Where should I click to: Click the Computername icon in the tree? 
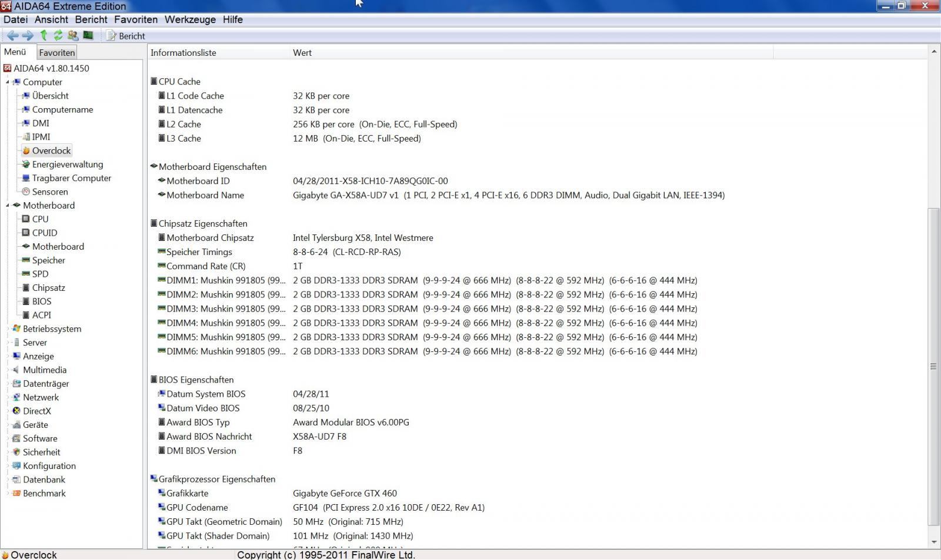[x=26, y=110]
